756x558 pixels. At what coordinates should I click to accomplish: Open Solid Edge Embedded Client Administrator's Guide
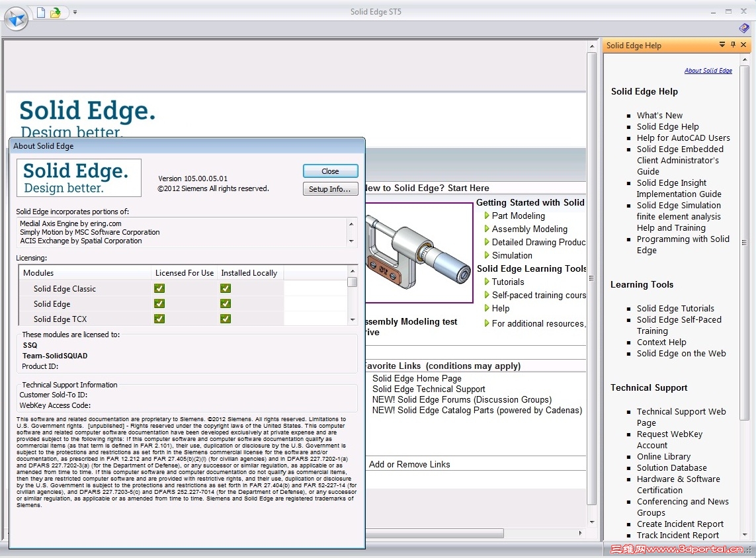(x=680, y=160)
